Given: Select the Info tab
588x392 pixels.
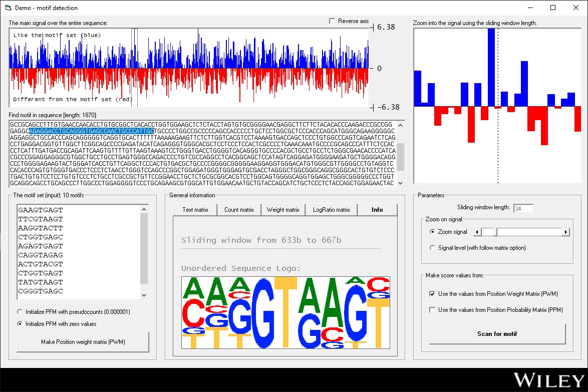Looking at the screenshot, I should point(377,209).
